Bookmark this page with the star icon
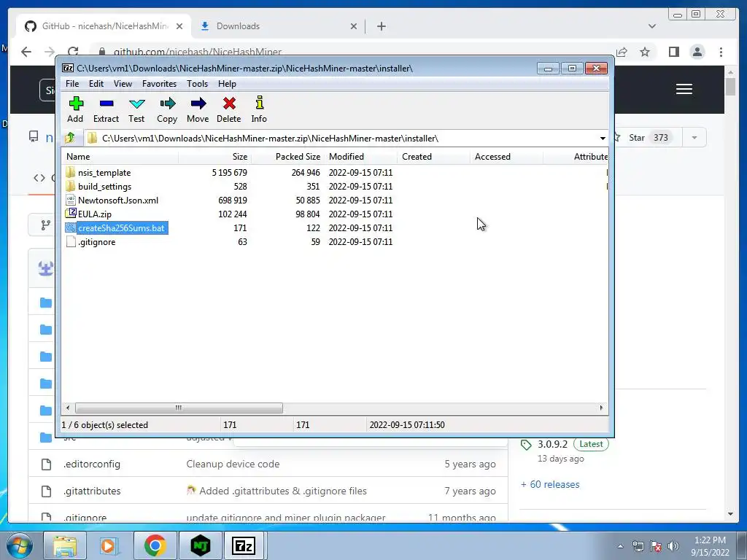This screenshot has height=560, width=747. tap(645, 52)
